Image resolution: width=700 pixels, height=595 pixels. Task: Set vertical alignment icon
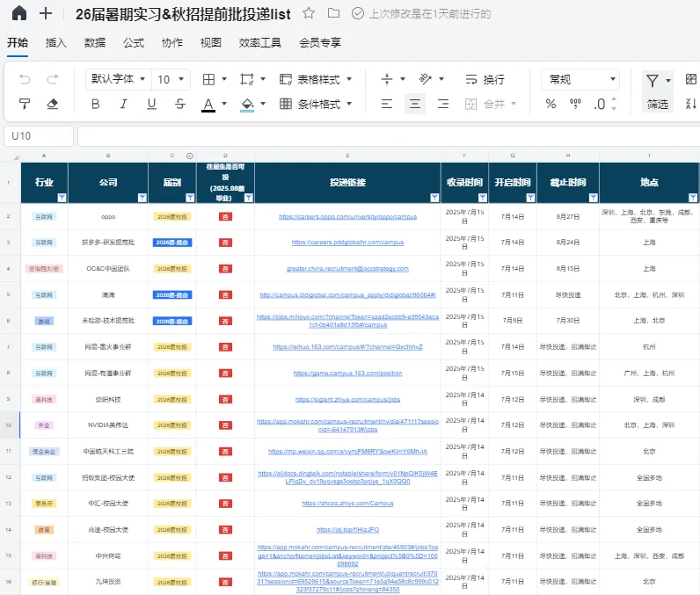pyautogui.click(x=387, y=79)
